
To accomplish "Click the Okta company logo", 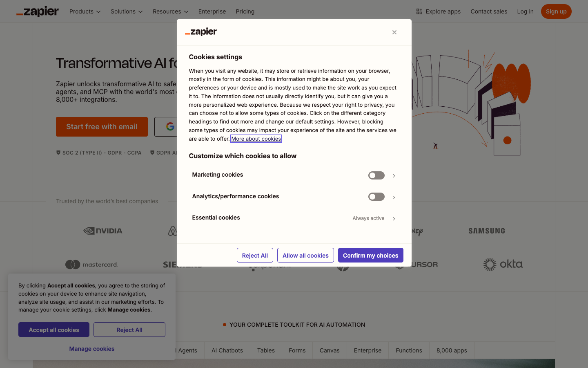I will pyautogui.click(x=503, y=264).
